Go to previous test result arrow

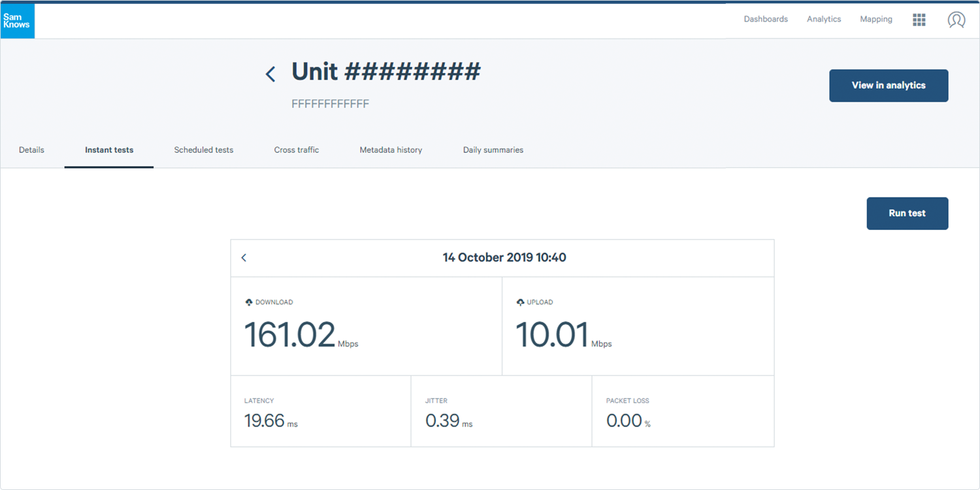coord(244,258)
